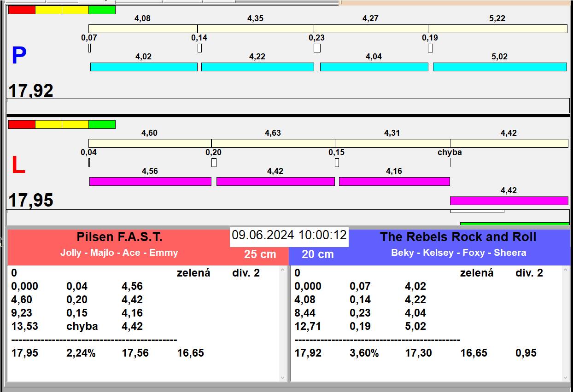This screenshot has width=573, height=392.
Task: Select the cyan 5,02 run bar
Action: (x=500, y=67)
